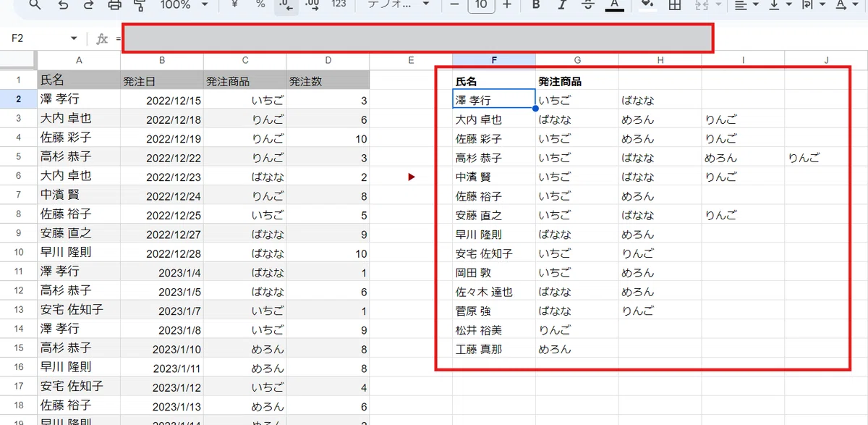This screenshot has height=425, width=868.
Task: Click the merge cells icon
Action: pos(701,4)
